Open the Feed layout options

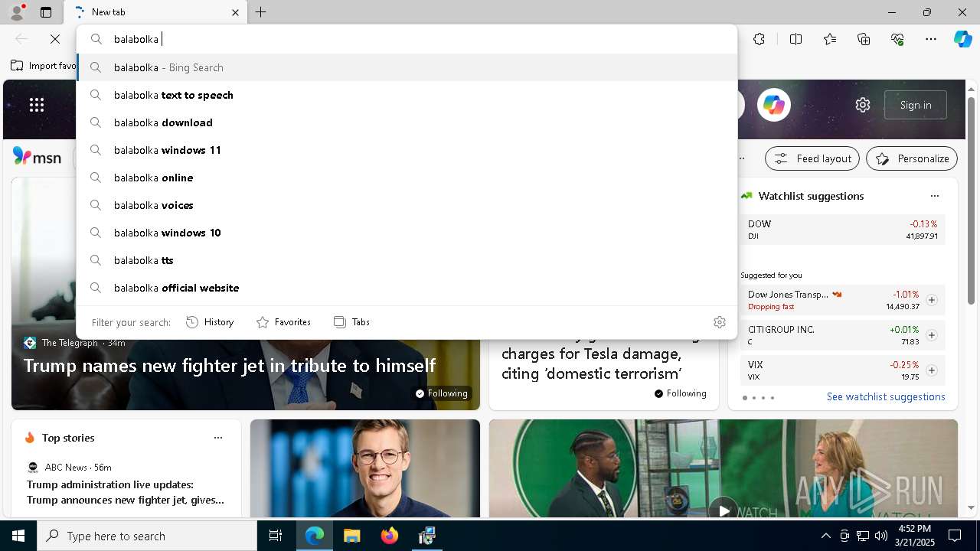click(812, 158)
